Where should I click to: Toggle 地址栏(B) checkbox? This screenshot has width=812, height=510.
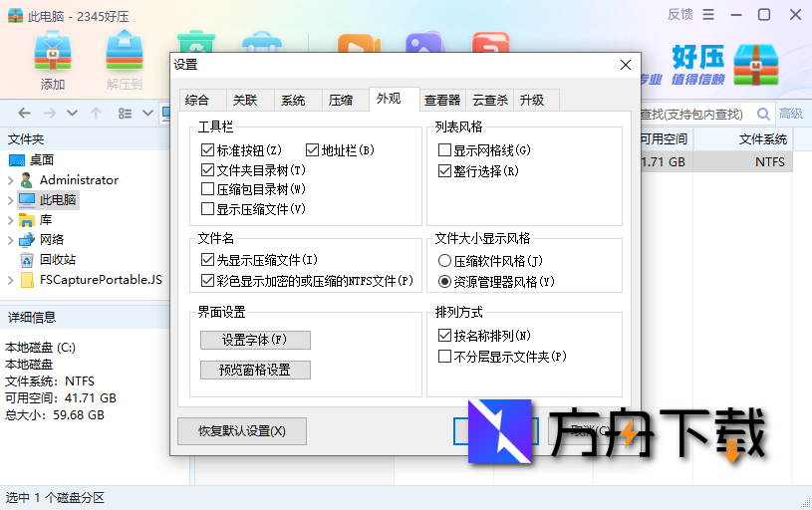312,150
